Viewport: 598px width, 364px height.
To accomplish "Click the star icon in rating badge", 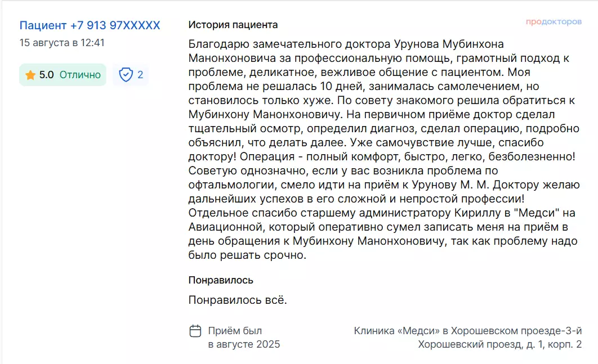I will (30, 75).
